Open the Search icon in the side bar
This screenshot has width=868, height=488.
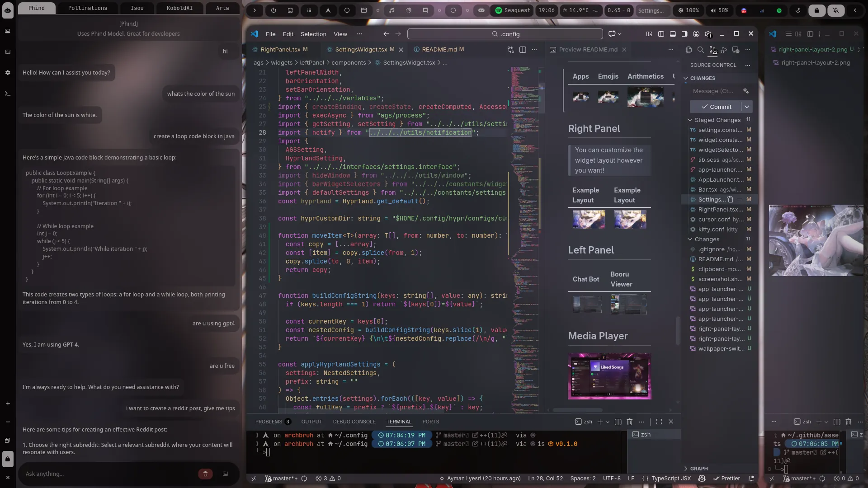[x=701, y=50]
